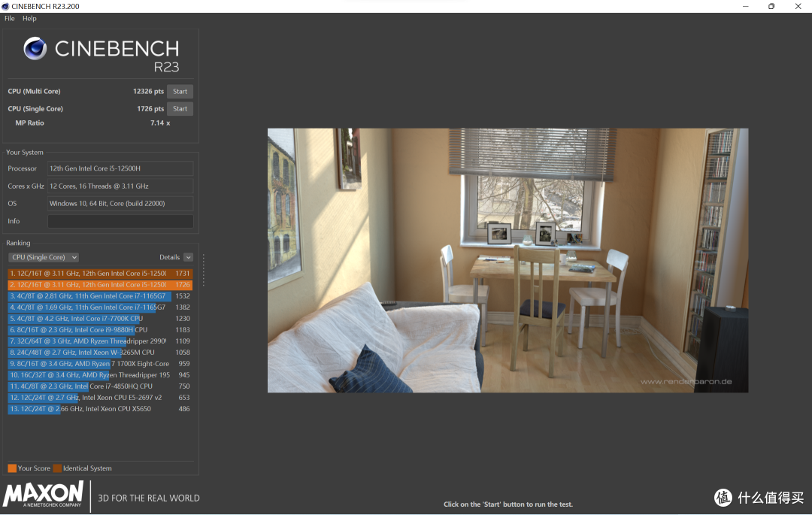Select ranking row 1 scoring 1731
Viewport: 812px width, 515px height.
point(100,273)
